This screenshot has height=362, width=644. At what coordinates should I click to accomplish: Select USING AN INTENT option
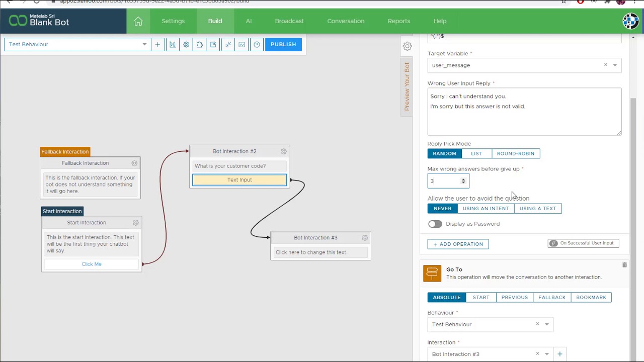point(486,208)
